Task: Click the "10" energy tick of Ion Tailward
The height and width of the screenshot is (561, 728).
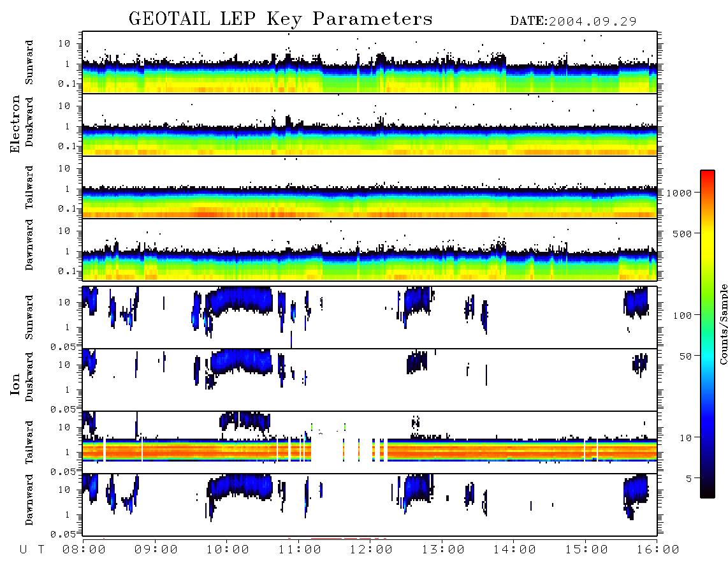Action: 64,427
